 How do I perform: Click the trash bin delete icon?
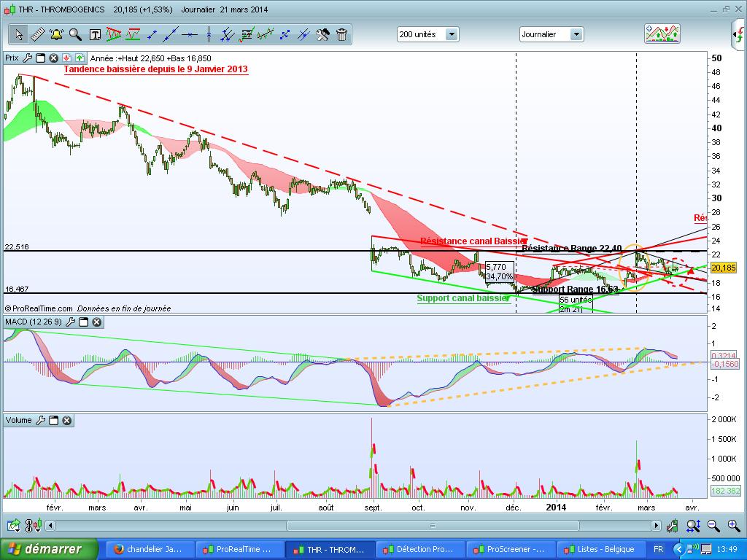click(341, 34)
